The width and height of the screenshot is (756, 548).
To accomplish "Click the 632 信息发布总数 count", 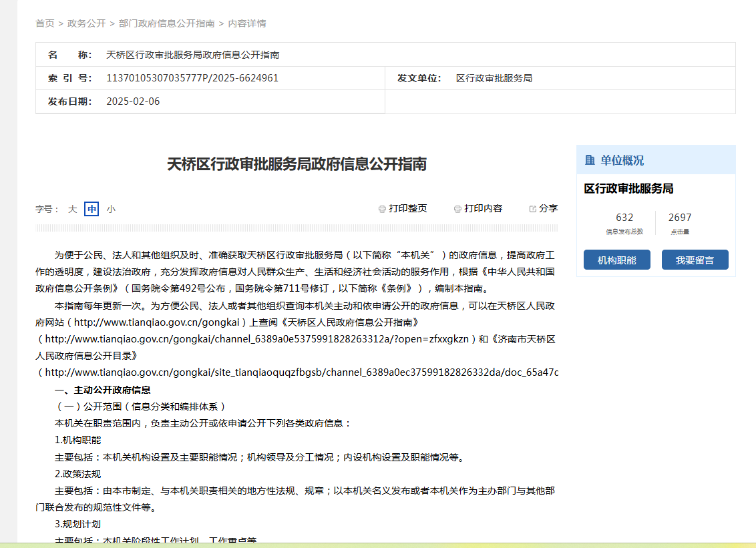I will pyautogui.click(x=624, y=218).
